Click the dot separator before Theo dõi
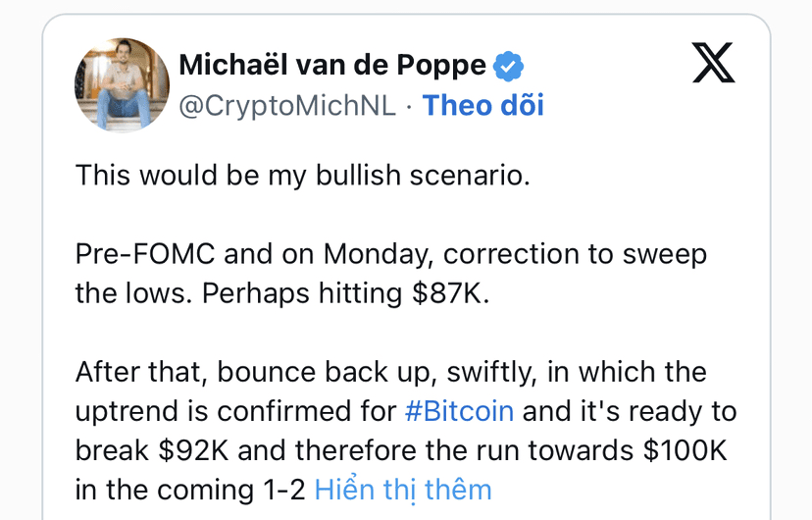Screen dimensions: 812x520 (409, 107)
